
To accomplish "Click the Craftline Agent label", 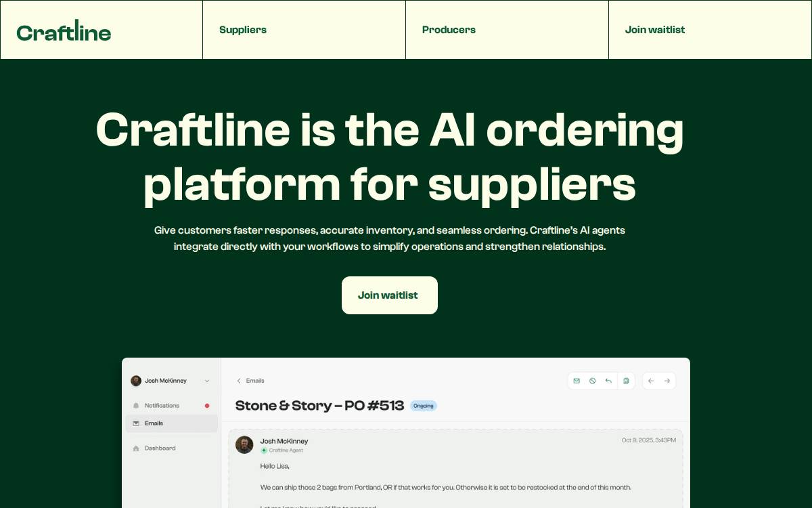I will click(x=286, y=450).
